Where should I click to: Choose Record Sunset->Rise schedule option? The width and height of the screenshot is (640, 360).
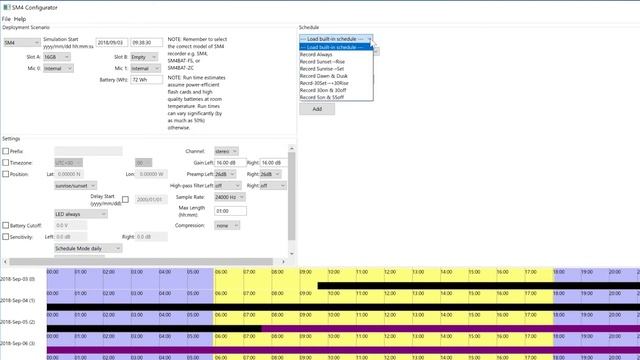tap(336, 62)
